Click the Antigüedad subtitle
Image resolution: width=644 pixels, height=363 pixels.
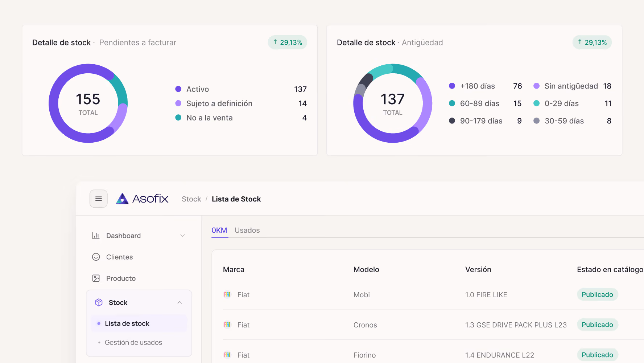(422, 42)
